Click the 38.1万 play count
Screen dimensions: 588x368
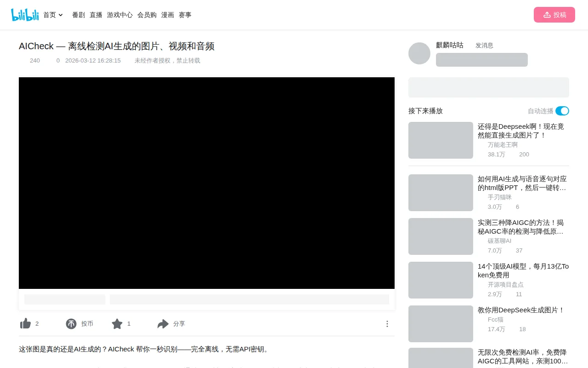pyautogui.click(x=497, y=154)
